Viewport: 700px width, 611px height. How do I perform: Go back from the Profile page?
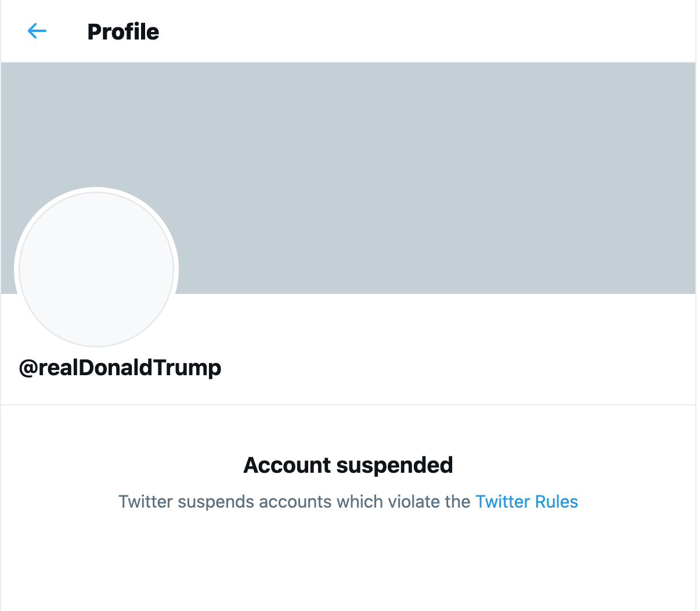point(37,31)
